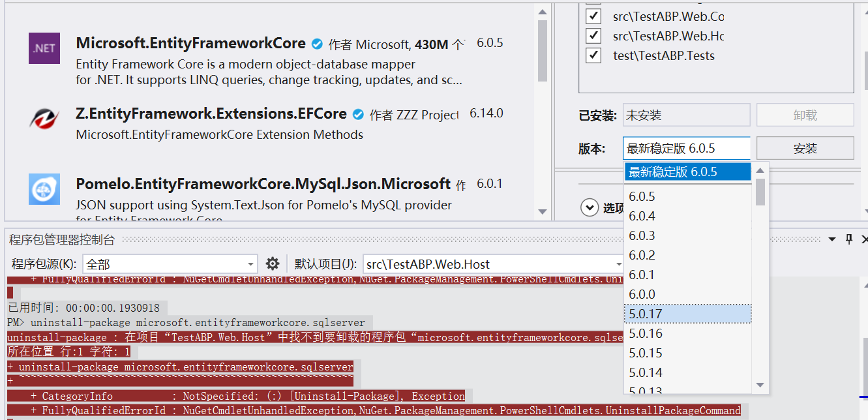Click the Microsoft.EntityFrameworkCore package title
The height and width of the screenshot is (420, 868).
[x=190, y=44]
